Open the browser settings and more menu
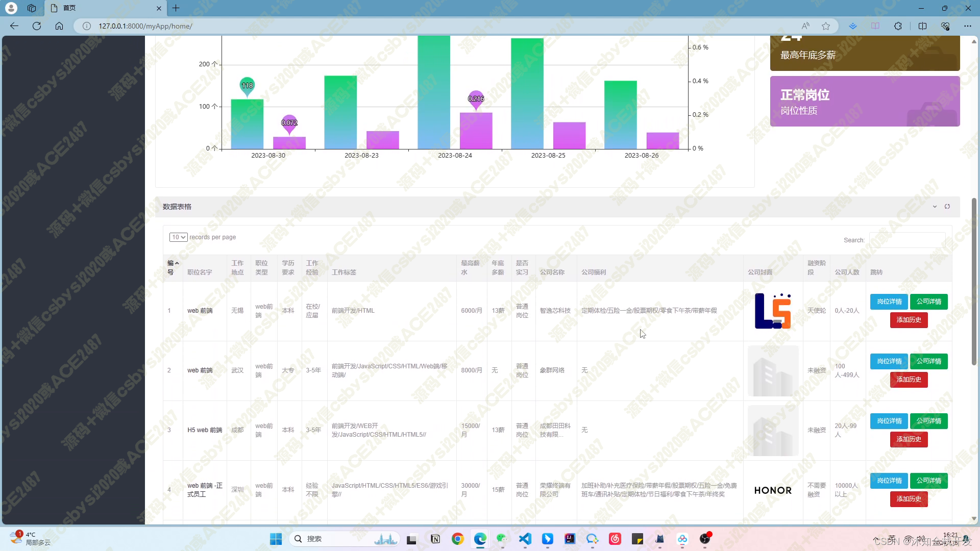The height and width of the screenshot is (551, 980). click(968, 26)
